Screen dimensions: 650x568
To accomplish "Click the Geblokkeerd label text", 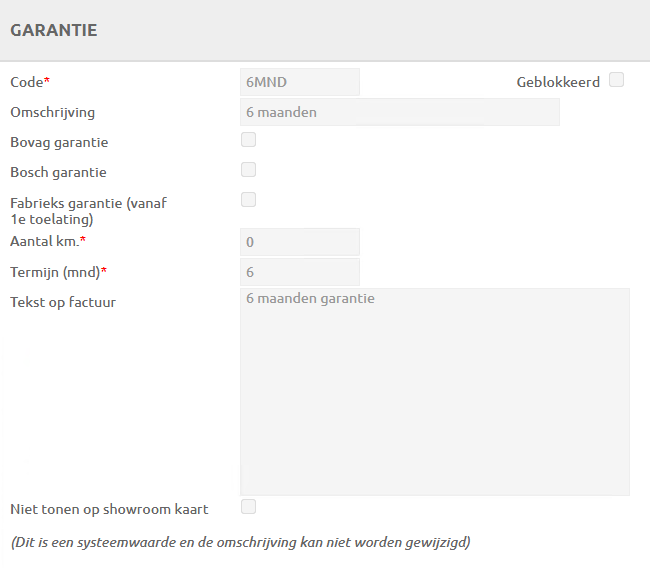I will 558,82.
